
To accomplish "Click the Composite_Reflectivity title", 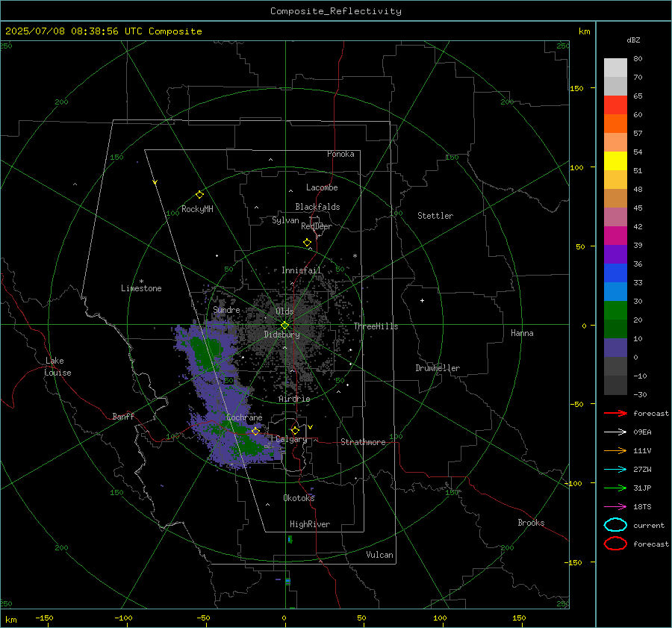I will [x=336, y=11].
